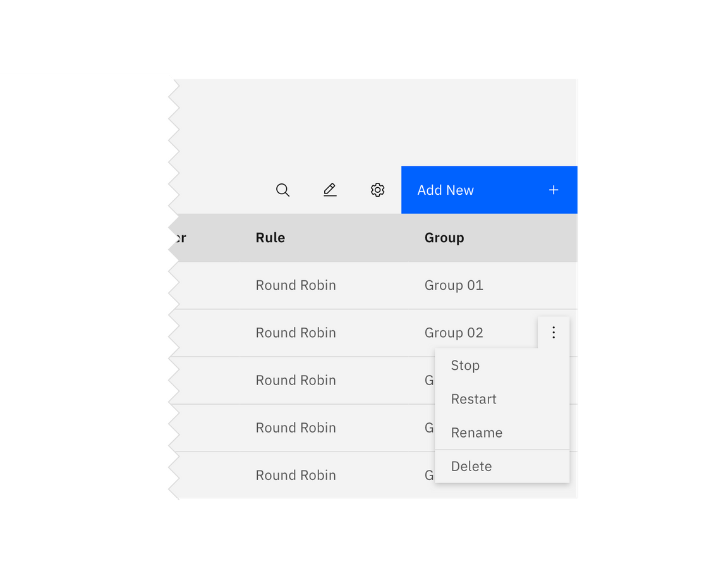Click the last Round Robin row
Viewport: 728px width, 578px height.
point(296,475)
